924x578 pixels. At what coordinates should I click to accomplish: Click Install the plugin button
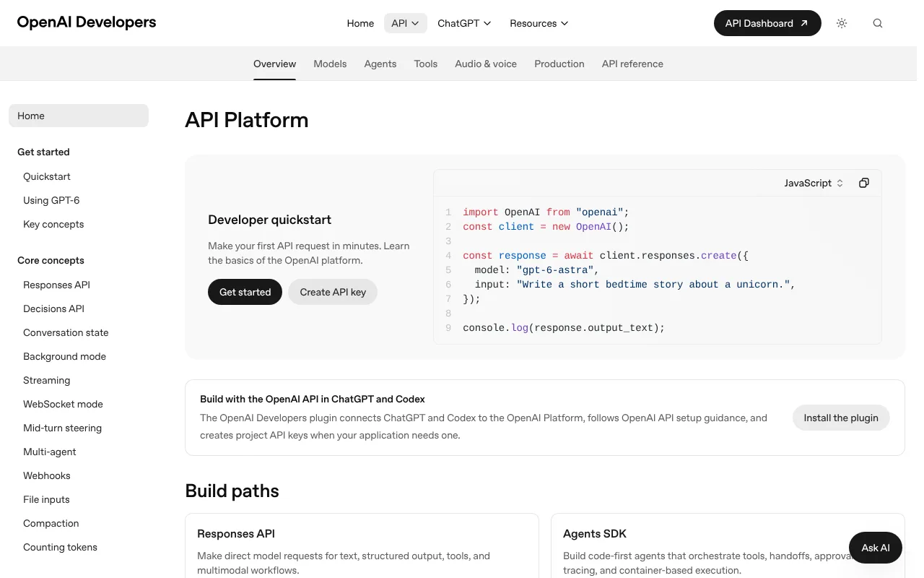pos(841,418)
